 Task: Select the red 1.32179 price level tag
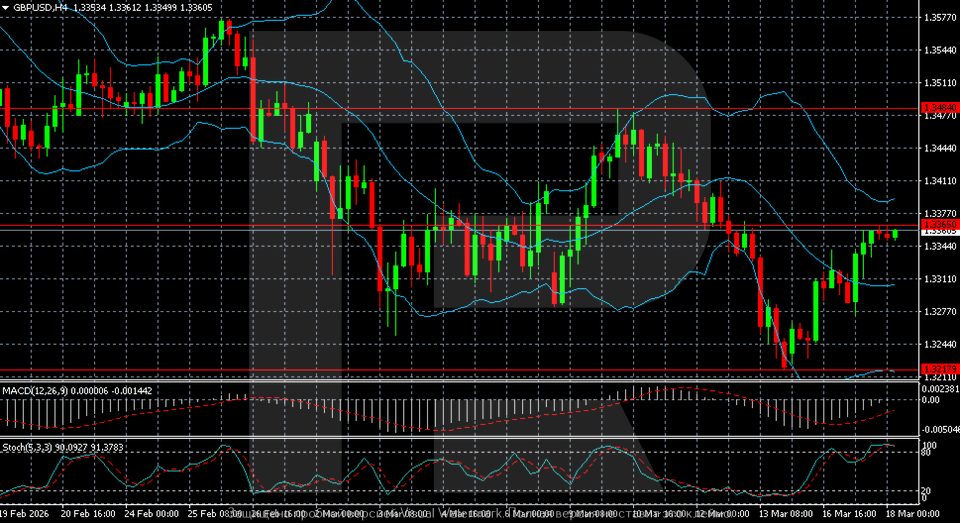click(940, 370)
